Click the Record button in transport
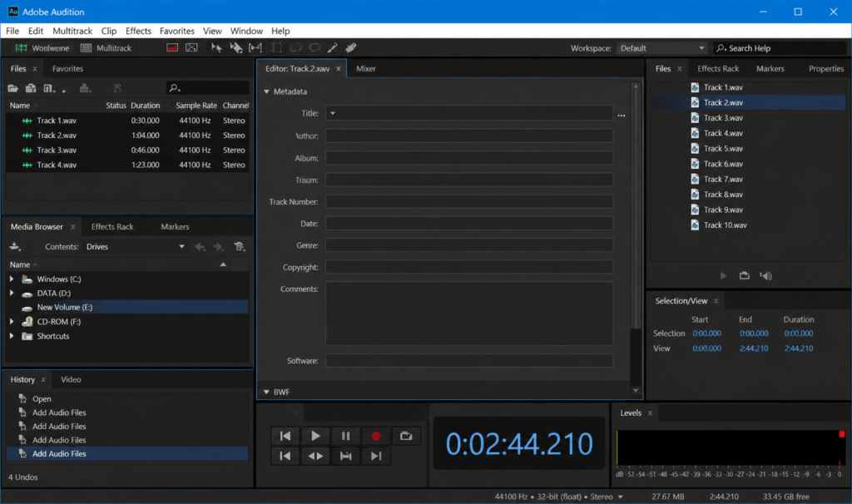 click(x=375, y=436)
